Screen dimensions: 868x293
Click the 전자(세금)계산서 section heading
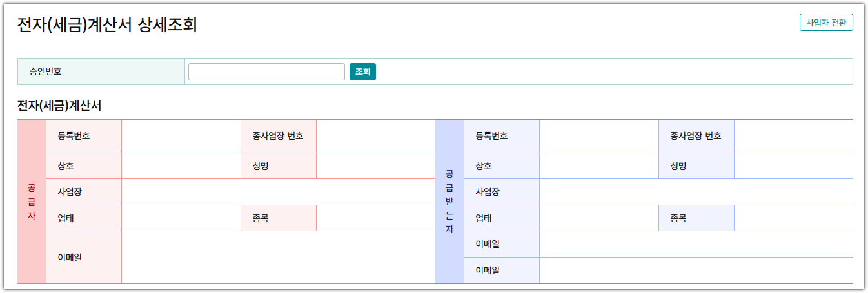[x=59, y=106]
